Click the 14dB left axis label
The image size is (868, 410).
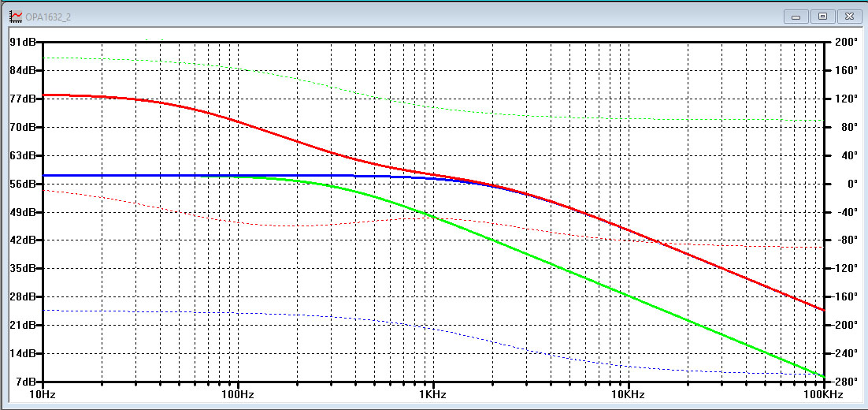coord(24,353)
